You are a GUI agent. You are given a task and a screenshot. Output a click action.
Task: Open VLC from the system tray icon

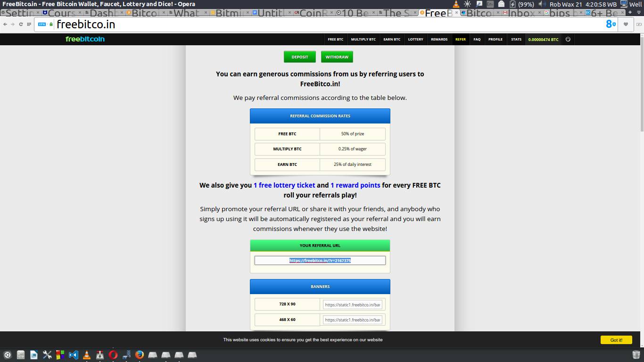click(456, 4)
